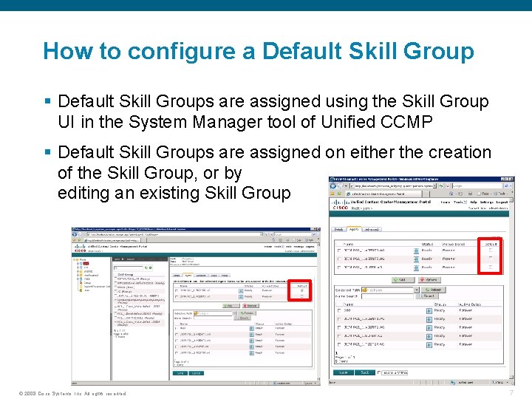532x399 pixels.
Task: Open the Selected Path dropdown arrow in right window
Action: point(416,290)
